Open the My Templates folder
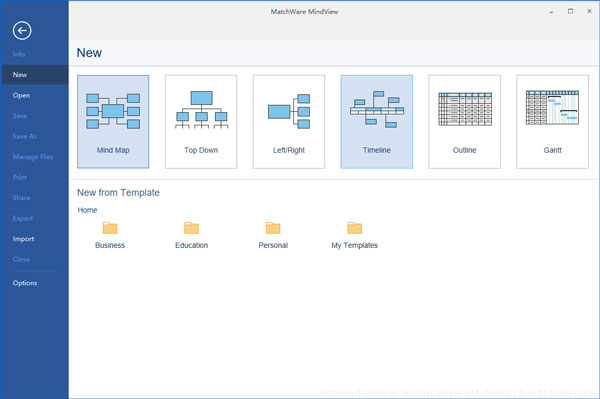The height and width of the screenshot is (399, 600). (355, 228)
